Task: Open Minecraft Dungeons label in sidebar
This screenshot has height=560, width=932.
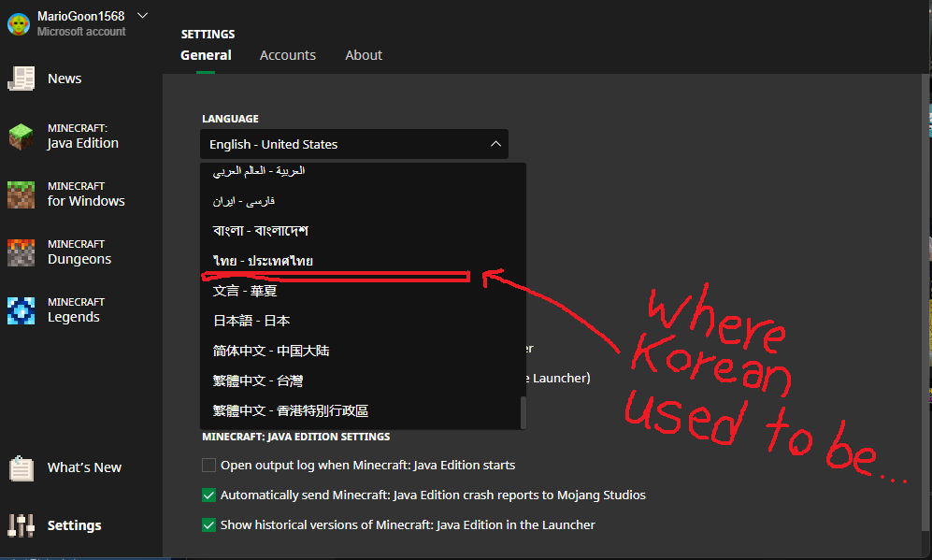Action: (79, 252)
